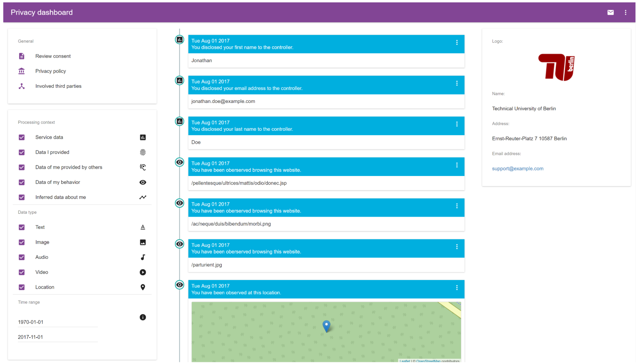
Task: Open options menu for morbi.png browsing card
Action: pos(457,206)
